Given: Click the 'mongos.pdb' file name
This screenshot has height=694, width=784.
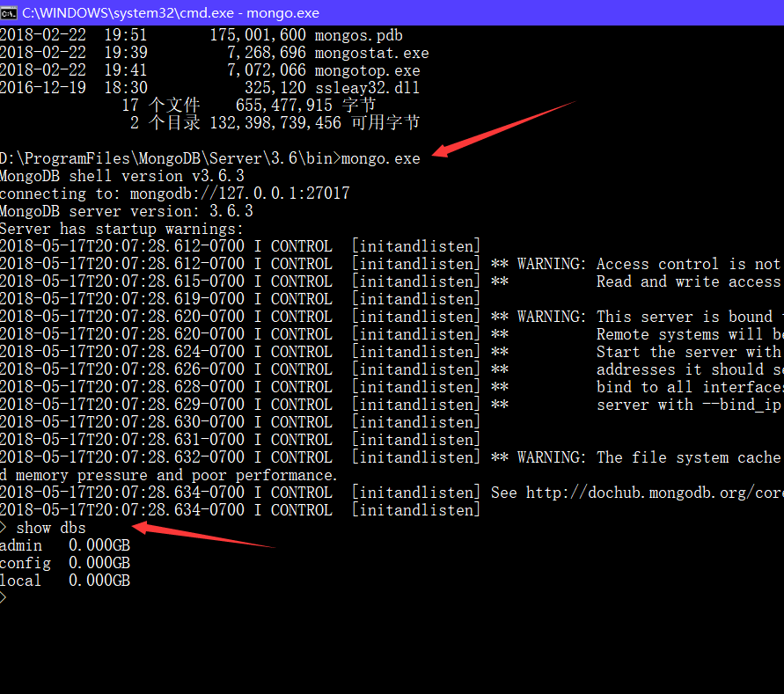Looking at the screenshot, I should pyautogui.click(x=358, y=35).
